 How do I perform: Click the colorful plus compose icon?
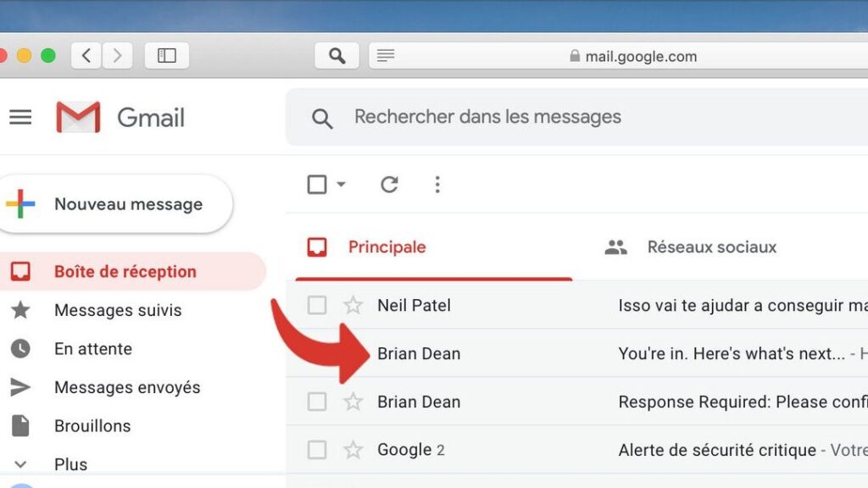(x=20, y=203)
